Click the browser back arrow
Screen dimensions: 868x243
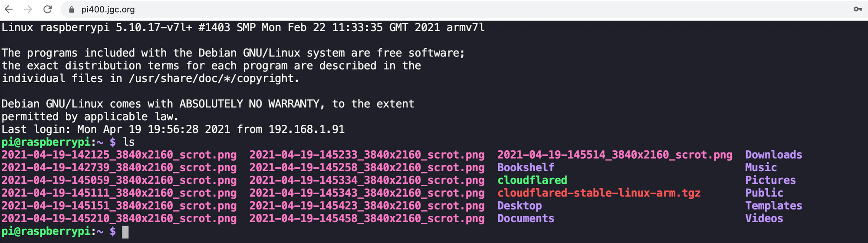(9, 9)
